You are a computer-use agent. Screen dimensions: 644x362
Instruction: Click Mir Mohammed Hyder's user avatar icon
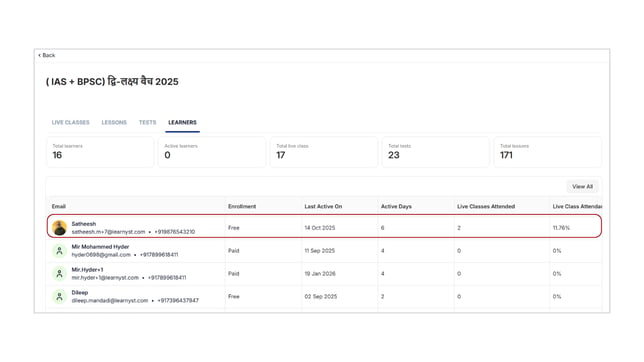tap(60, 251)
